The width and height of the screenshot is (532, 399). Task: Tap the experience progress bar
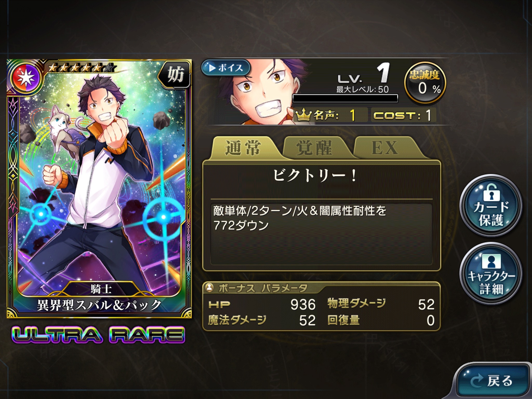point(345,98)
